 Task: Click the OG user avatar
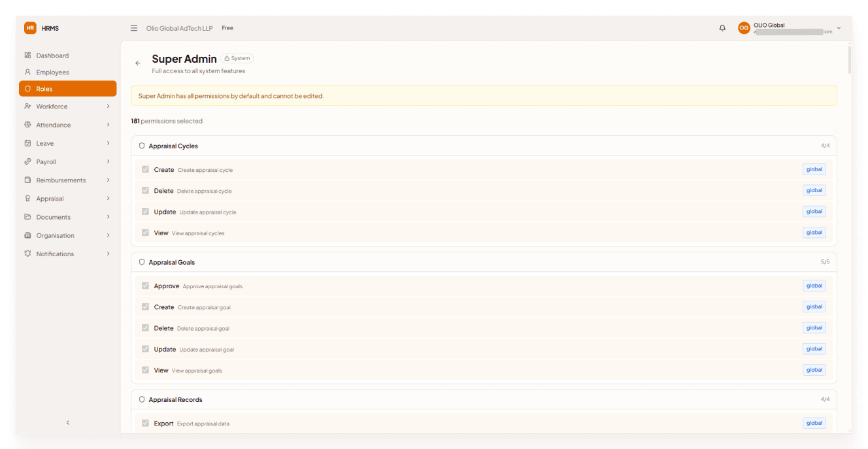(744, 28)
